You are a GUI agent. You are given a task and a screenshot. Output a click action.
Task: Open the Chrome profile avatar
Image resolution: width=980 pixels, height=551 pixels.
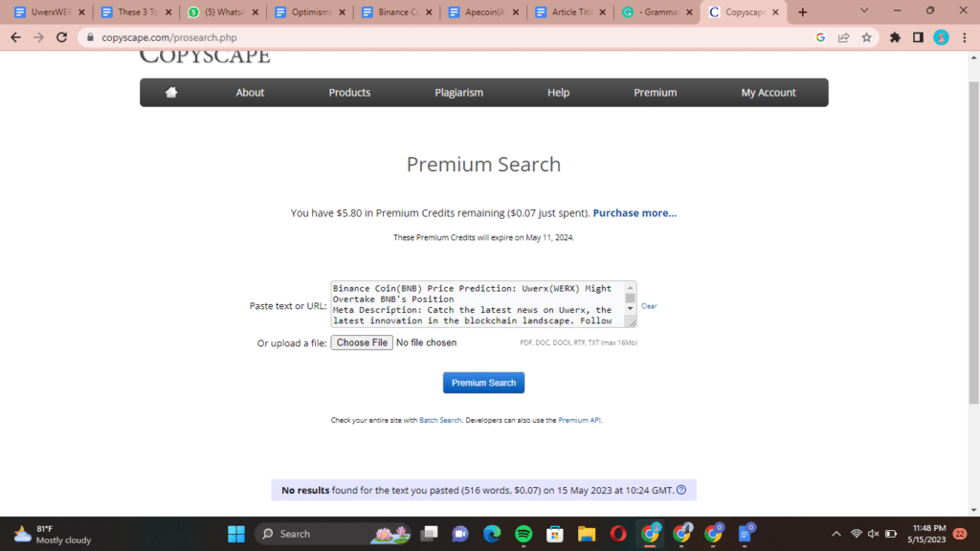click(x=942, y=37)
